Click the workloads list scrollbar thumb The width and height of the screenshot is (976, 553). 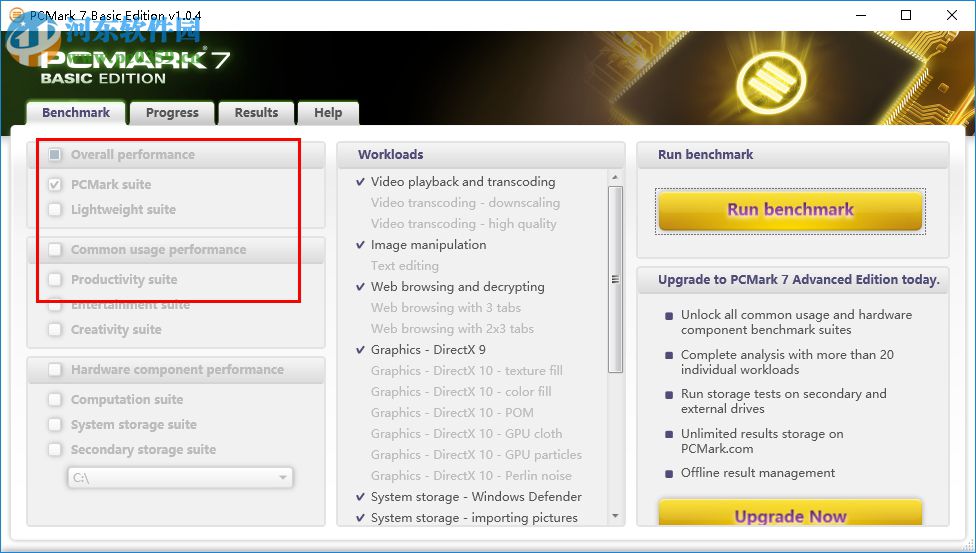(x=615, y=279)
